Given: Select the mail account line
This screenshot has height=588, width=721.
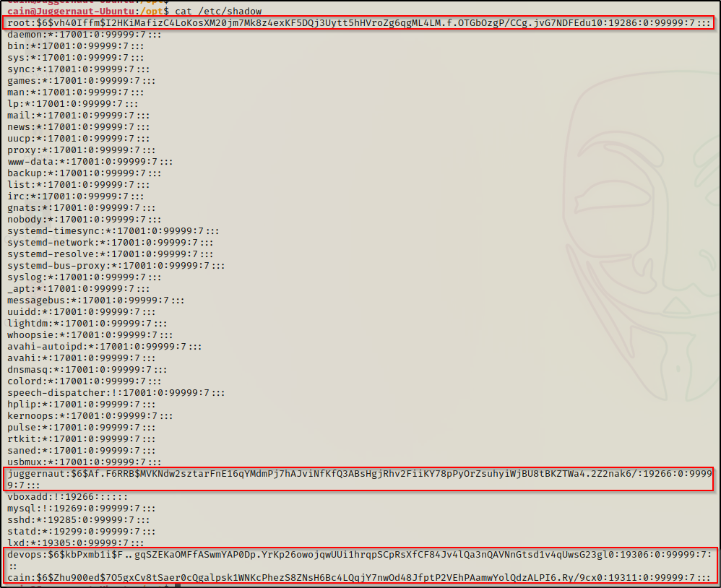Looking at the screenshot, I should [x=78, y=115].
